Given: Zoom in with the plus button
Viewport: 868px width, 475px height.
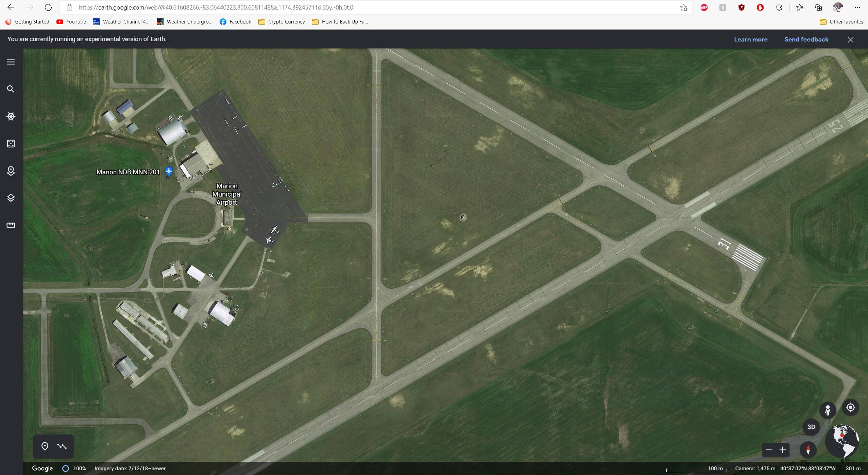Looking at the screenshot, I should click(783, 450).
